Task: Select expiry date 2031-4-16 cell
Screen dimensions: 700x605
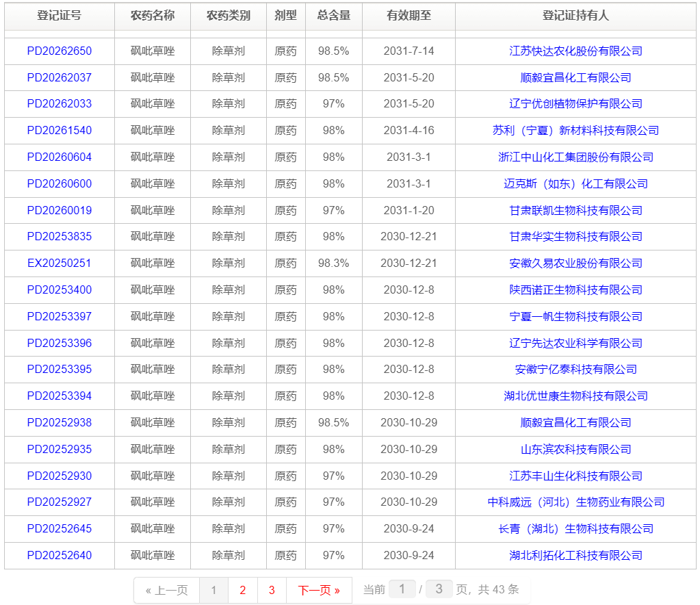Action: pyautogui.click(x=409, y=131)
